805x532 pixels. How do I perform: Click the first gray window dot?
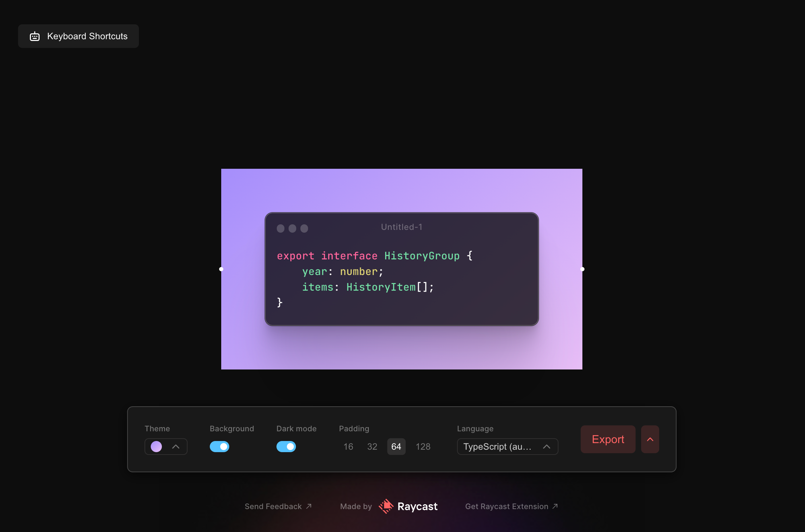pyautogui.click(x=281, y=228)
